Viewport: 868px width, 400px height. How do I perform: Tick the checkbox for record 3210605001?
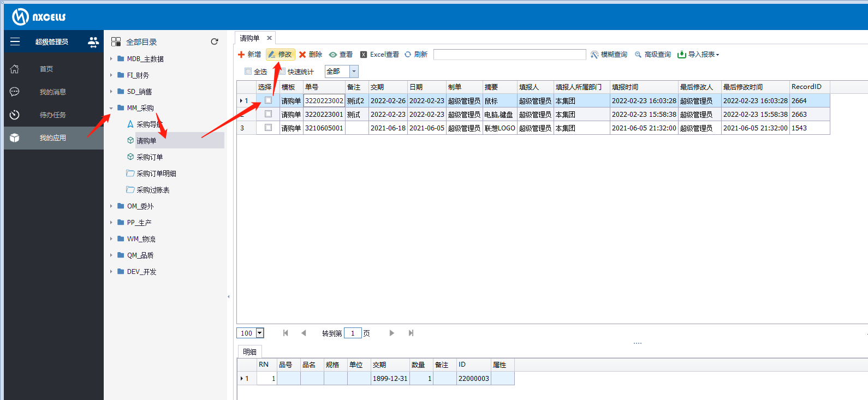tap(268, 128)
